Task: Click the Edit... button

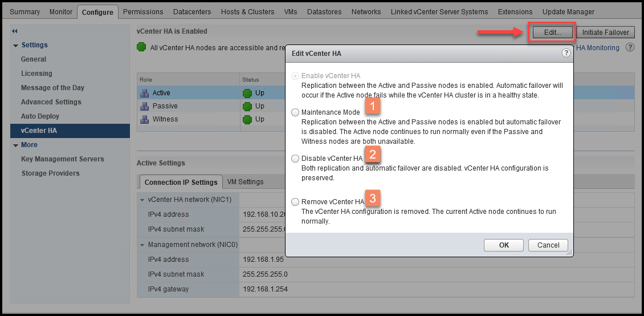Action: click(x=552, y=33)
